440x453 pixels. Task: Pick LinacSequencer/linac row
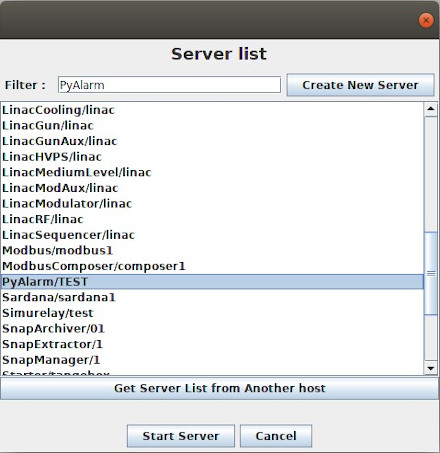pos(212,235)
